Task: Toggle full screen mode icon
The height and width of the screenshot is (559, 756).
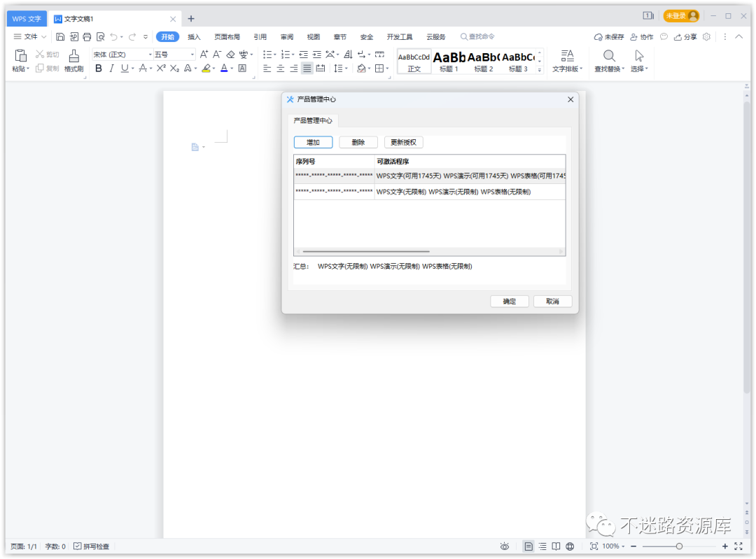Action: click(738, 546)
